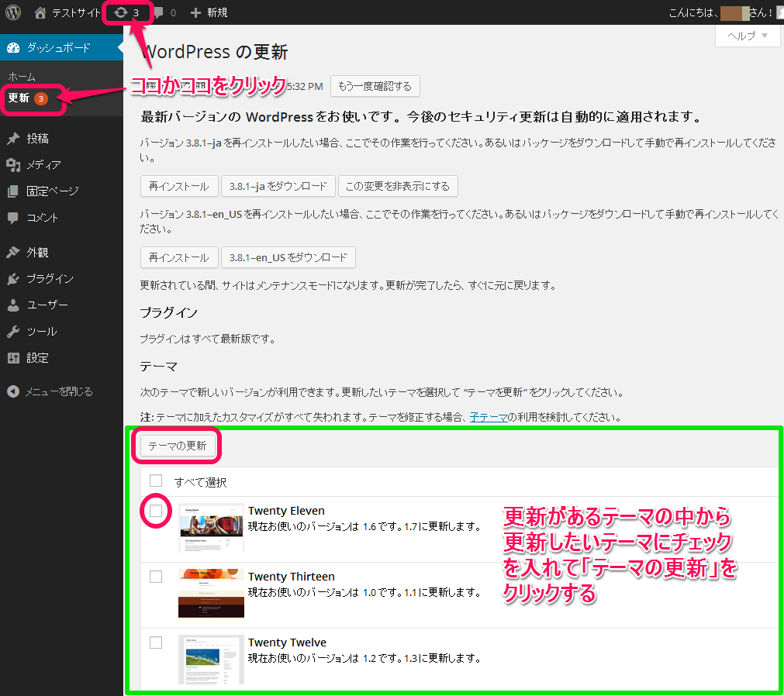
Task: Click the メディア icon in sidebar
Action: (x=13, y=165)
